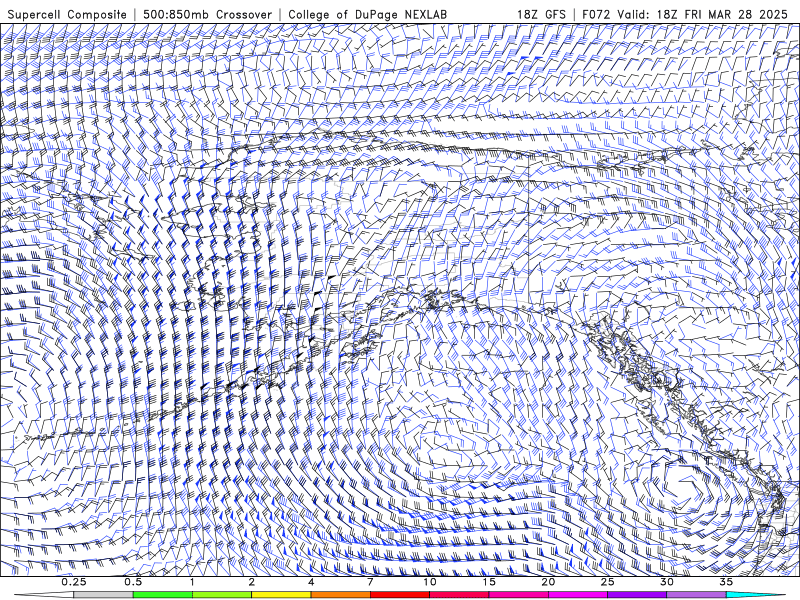Screen dimensions: 800x600
Task: Select the hot pink 15–20 colorbar segment
Action: [518, 595]
